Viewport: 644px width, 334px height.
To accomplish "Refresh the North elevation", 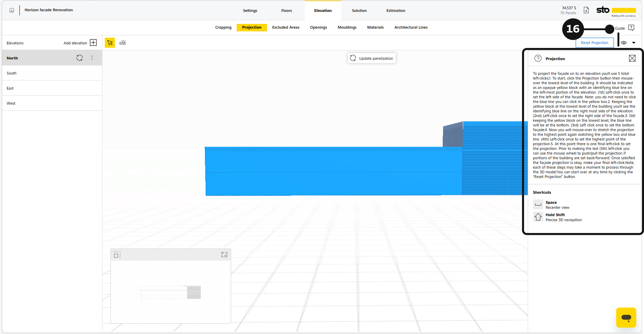I will (79, 58).
